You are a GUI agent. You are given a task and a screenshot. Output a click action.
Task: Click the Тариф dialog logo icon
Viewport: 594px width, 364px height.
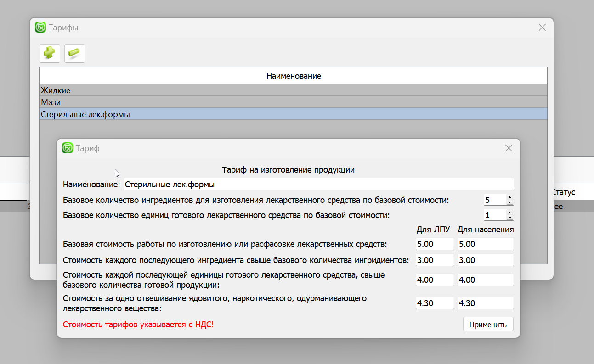pos(68,148)
